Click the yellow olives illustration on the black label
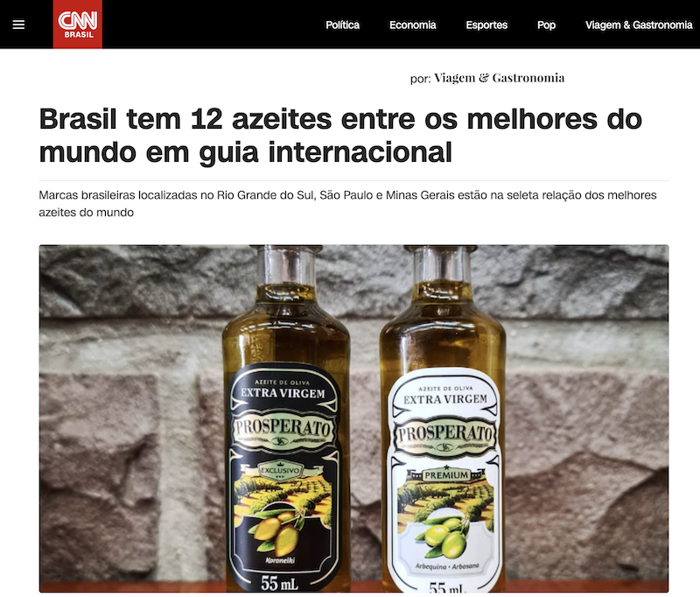The height and width of the screenshot is (597, 700). click(x=275, y=532)
